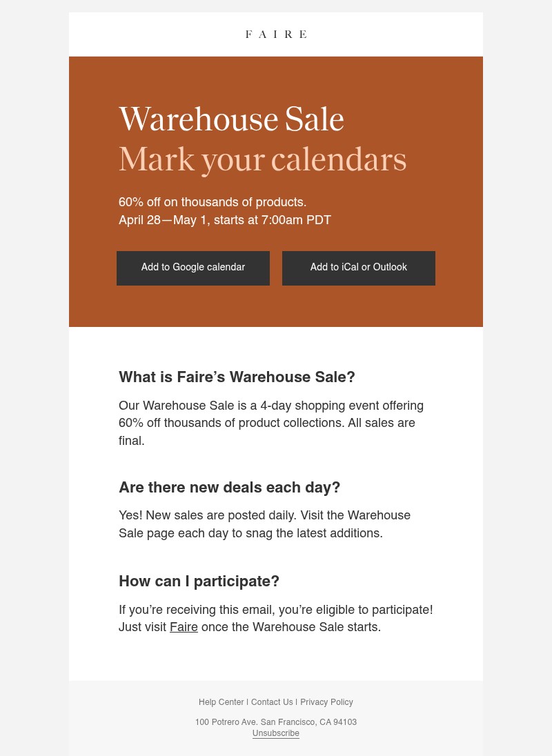
Task: Open the Help Center link
Action: pyautogui.click(x=221, y=702)
